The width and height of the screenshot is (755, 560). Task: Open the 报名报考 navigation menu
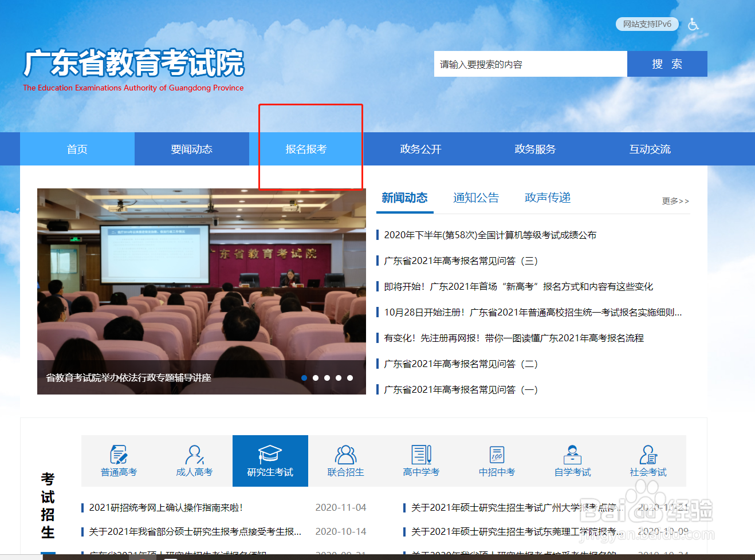coord(306,149)
